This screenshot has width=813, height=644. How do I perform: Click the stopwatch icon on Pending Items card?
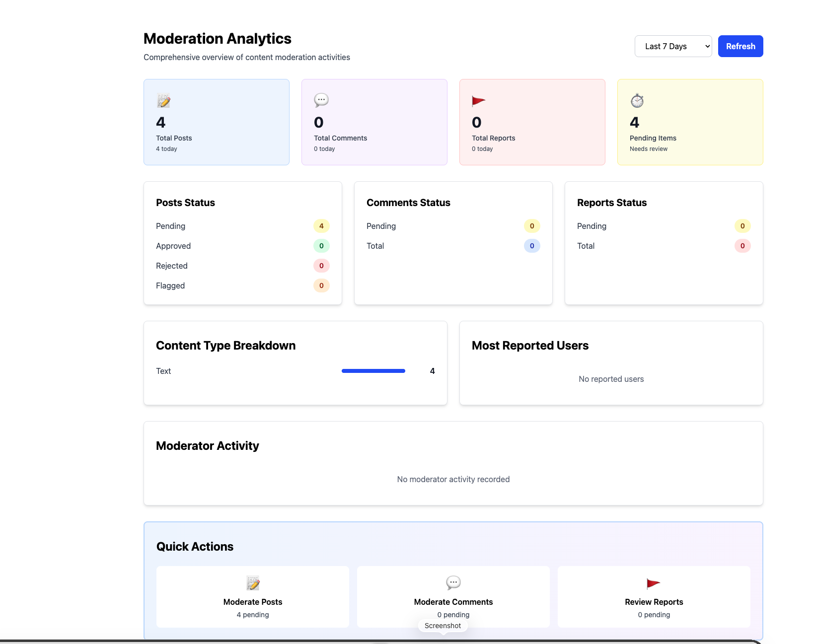[x=637, y=100]
